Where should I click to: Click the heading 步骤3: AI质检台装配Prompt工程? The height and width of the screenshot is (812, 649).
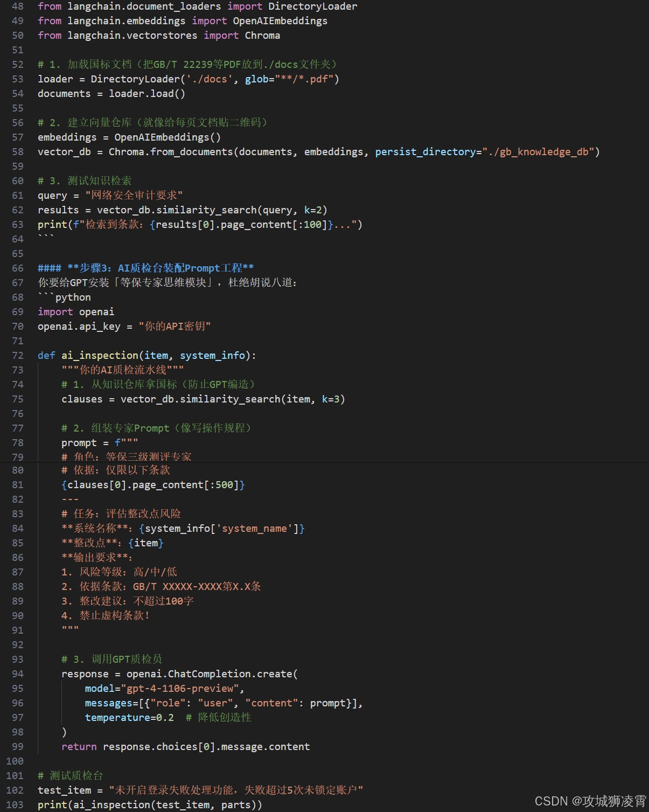(146, 268)
